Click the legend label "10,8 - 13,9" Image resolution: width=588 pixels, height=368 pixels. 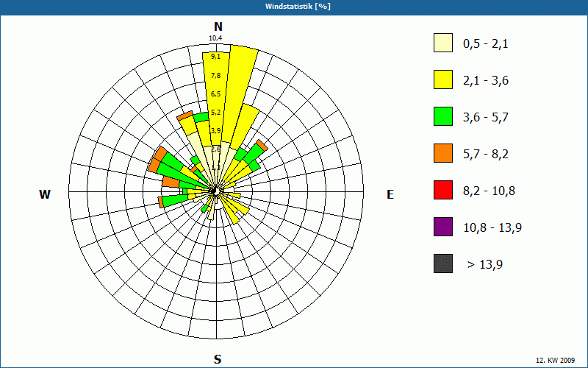pos(492,228)
